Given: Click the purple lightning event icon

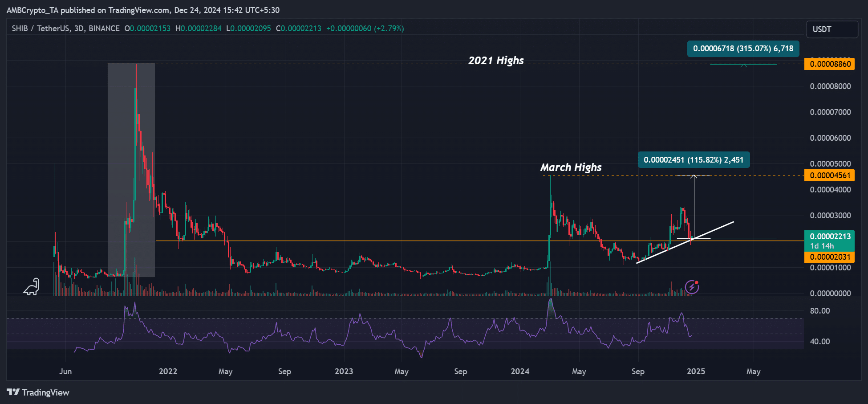Looking at the screenshot, I should [692, 287].
